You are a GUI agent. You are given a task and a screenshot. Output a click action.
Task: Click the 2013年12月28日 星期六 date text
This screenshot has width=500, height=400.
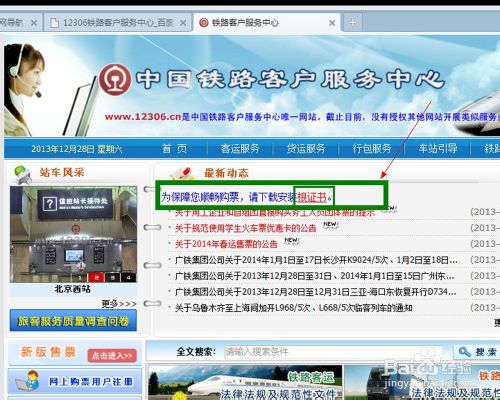click(77, 149)
